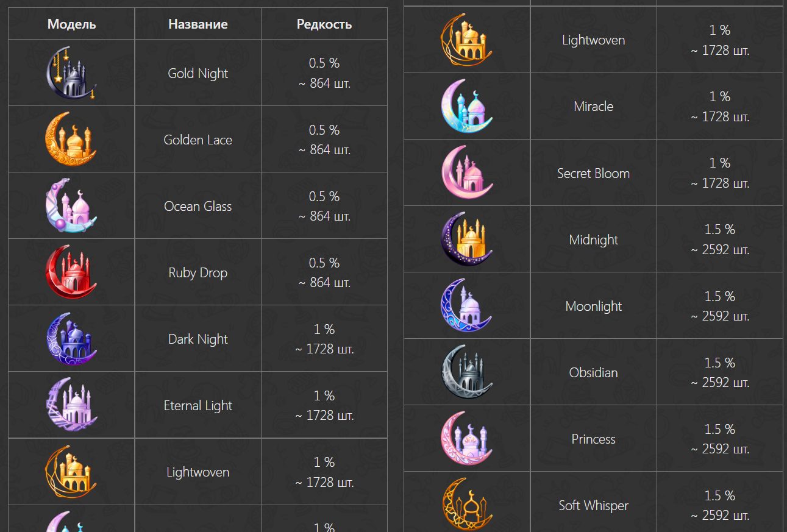The image size is (787, 532).
Task: Select the Eternal Light crescent icon
Action: pos(71,405)
